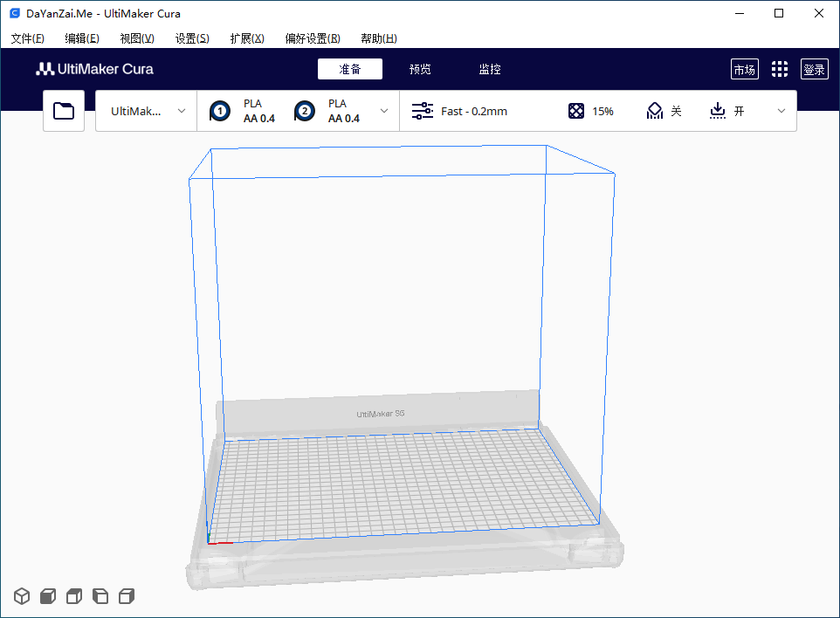Select the right side view icon
This screenshot has height=618, width=840.
pos(126,595)
